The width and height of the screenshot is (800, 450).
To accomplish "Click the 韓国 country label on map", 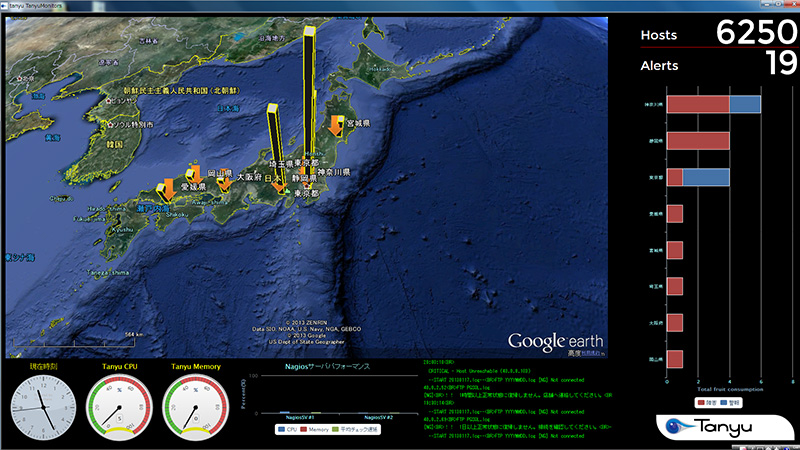I will coord(115,144).
